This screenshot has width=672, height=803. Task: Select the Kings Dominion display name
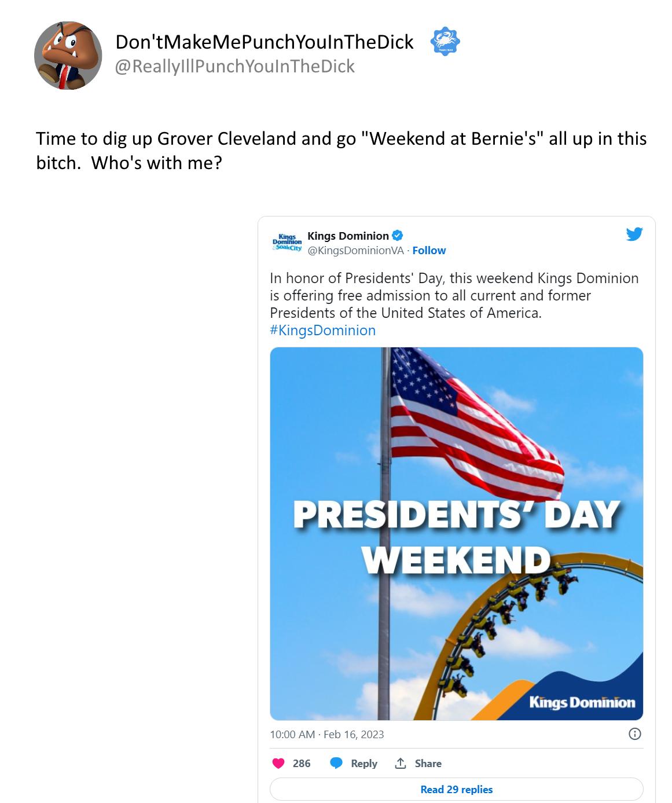348,235
